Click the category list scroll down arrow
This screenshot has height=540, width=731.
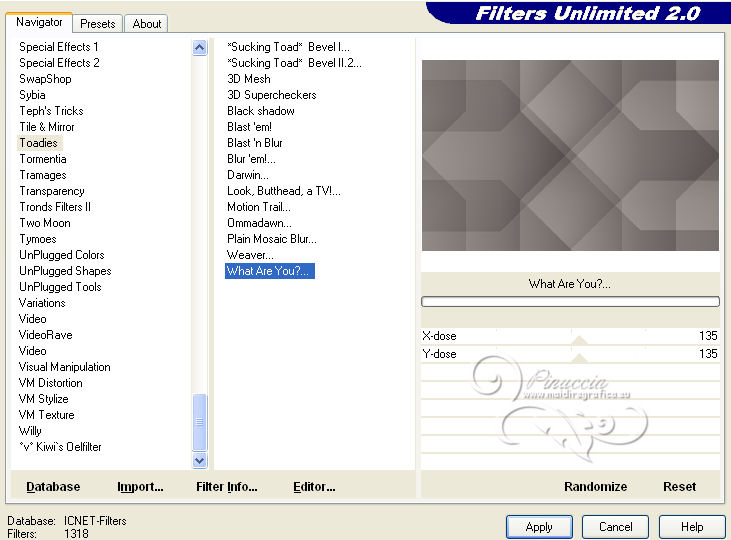(x=200, y=461)
